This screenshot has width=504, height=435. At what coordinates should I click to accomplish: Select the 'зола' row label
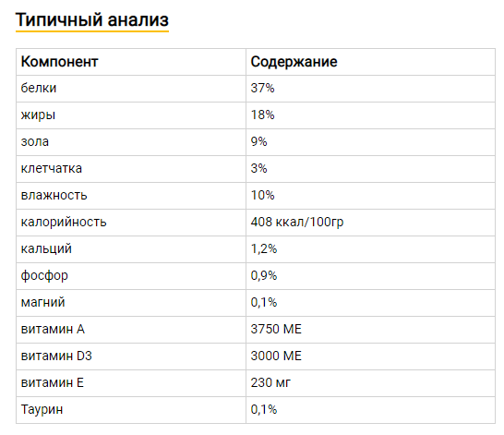(35, 142)
